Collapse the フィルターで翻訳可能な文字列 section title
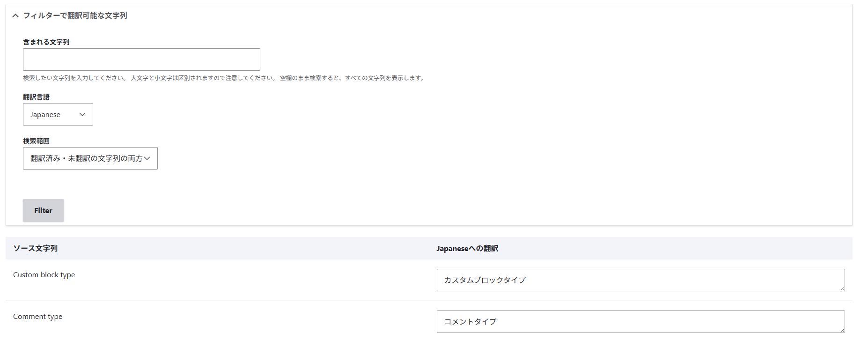The height and width of the screenshot is (340, 868). click(x=75, y=15)
